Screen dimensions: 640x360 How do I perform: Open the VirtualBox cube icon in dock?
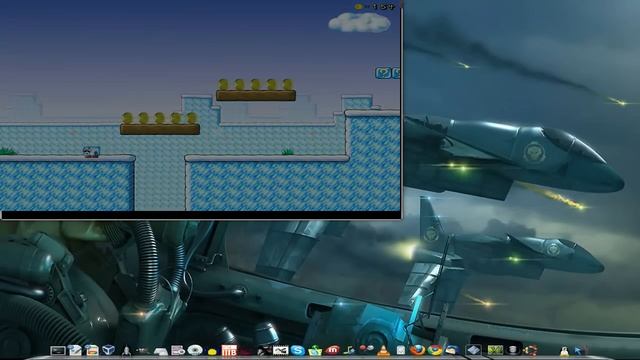pos(108,350)
